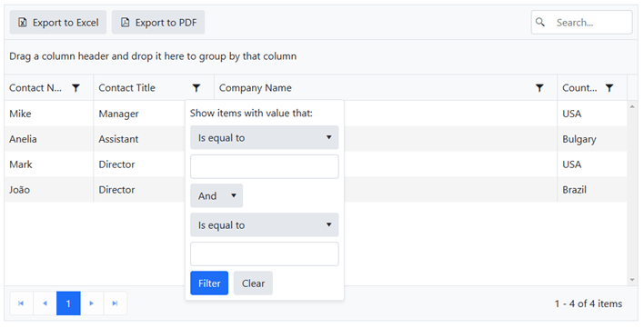Image resolution: width=644 pixels, height=328 pixels.
Task: Sort by Country column header
Action: tap(579, 88)
